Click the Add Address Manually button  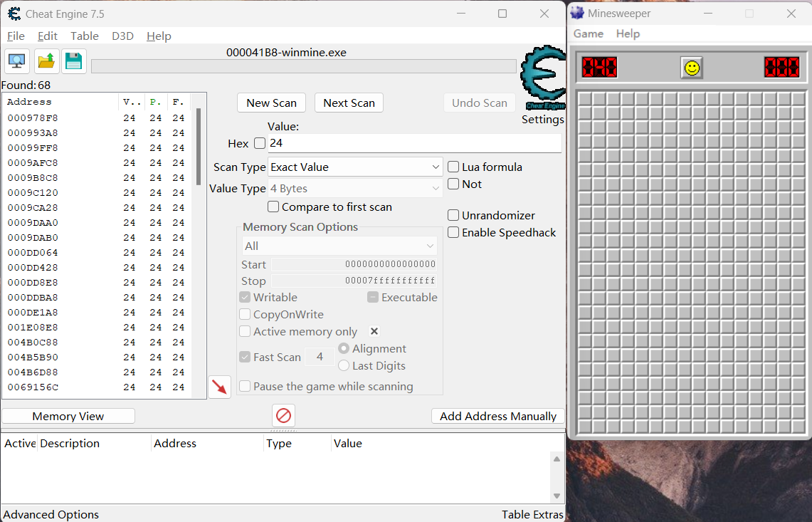point(497,416)
